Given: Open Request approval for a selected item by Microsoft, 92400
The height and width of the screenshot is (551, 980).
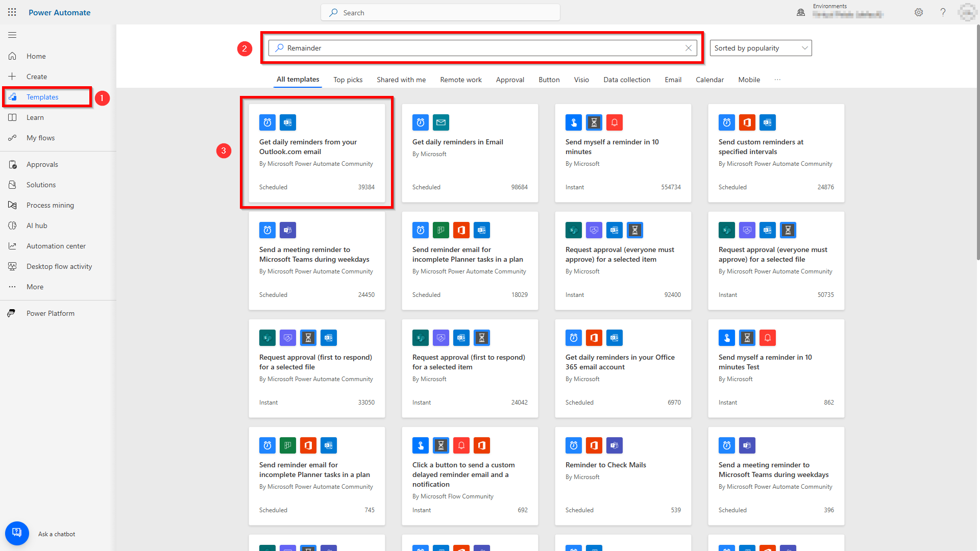Looking at the screenshot, I should click(623, 261).
